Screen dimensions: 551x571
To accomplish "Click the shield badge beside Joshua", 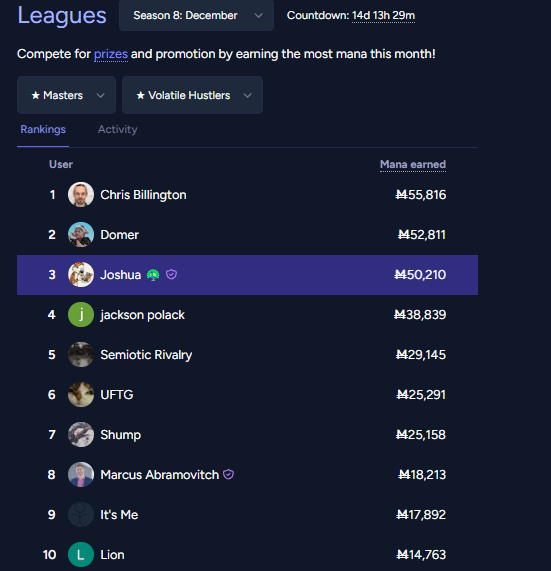I will click(x=172, y=274).
